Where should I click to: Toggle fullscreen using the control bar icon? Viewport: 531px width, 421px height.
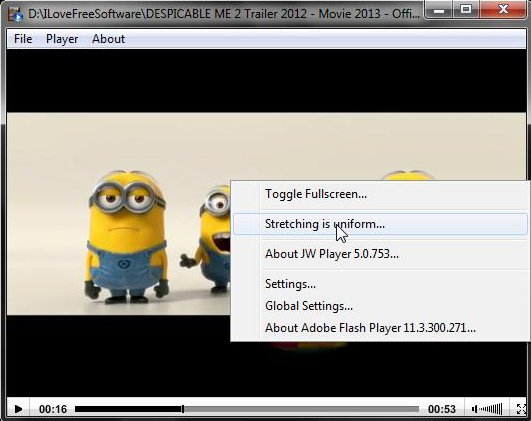(521, 409)
